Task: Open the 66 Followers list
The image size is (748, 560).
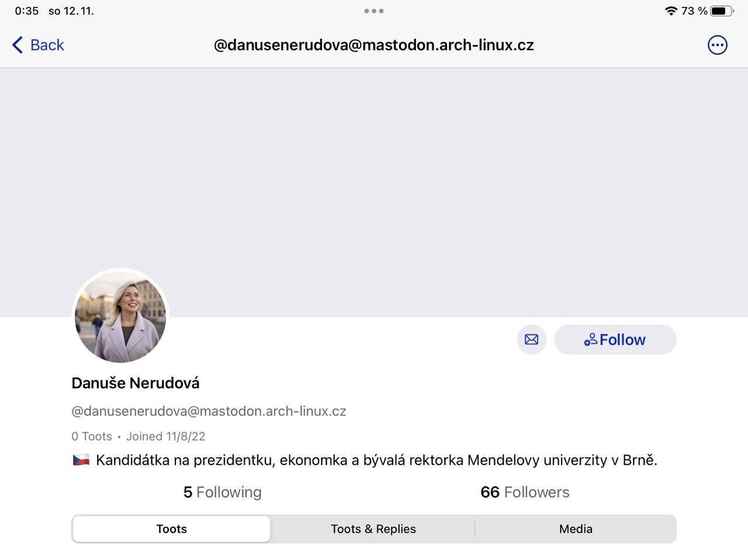Action: click(x=525, y=492)
